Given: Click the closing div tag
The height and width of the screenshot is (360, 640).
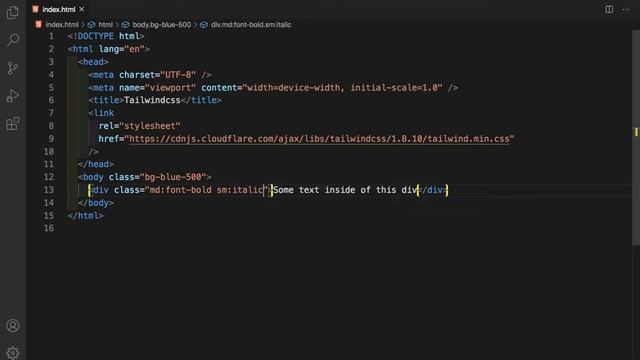Looking at the screenshot, I should pyautogui.click(x=433, y=190).
